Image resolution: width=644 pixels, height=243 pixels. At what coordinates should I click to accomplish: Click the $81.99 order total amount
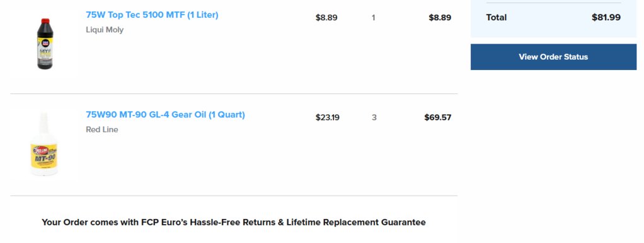[x=606, y=17]
